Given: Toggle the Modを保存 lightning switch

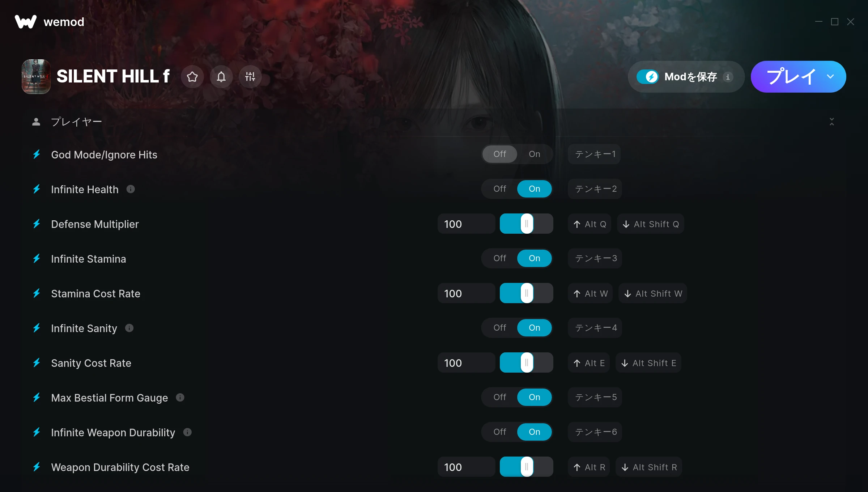Looking at the screenshot, I should pyautogui.click(x=647, y=77).
